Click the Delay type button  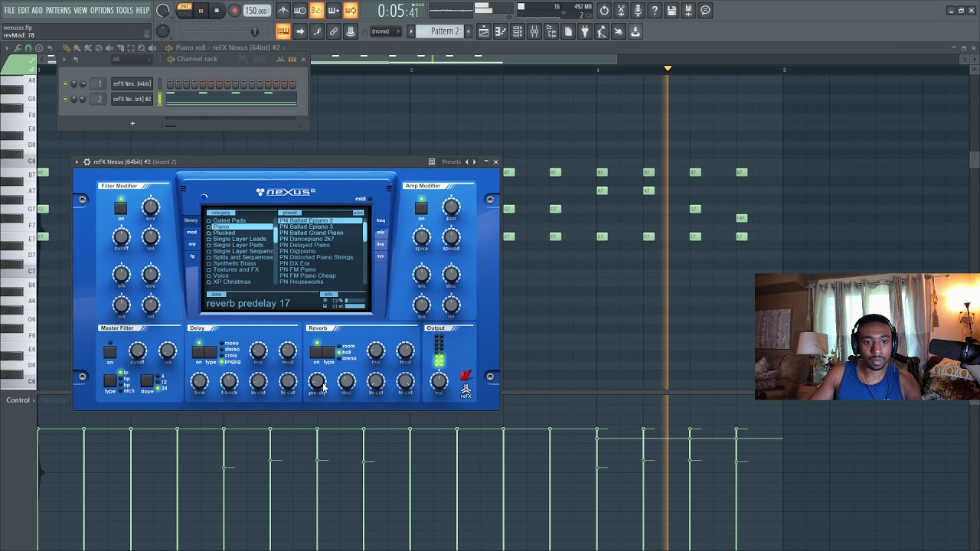click(x=211, y=352)
